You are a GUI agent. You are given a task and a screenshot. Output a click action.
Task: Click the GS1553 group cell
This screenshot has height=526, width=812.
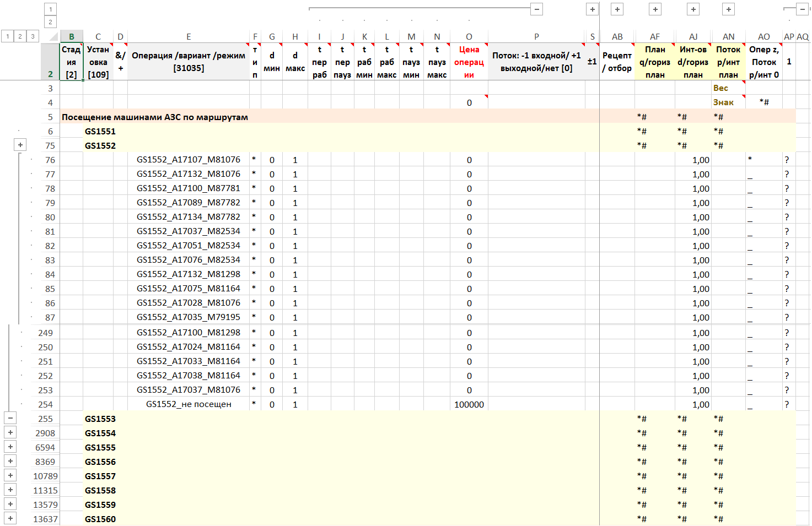pos(100,419)
